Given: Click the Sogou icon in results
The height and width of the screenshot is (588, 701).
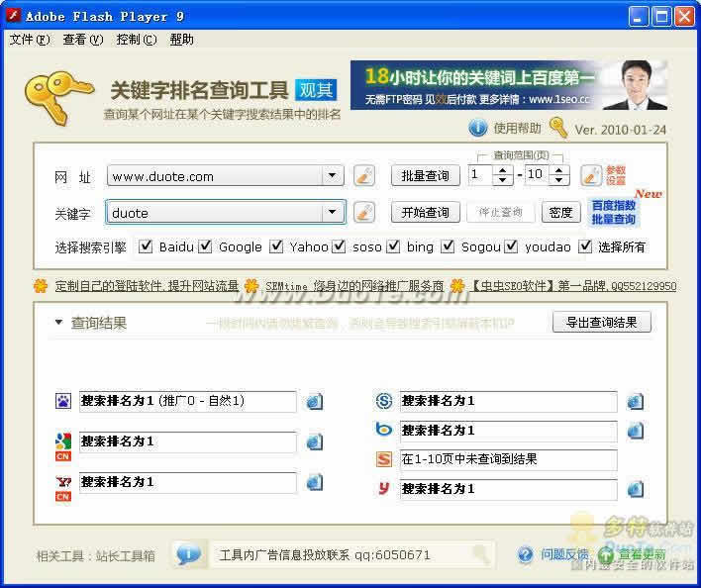Looking at the screenshot, I should click(383, 459).
